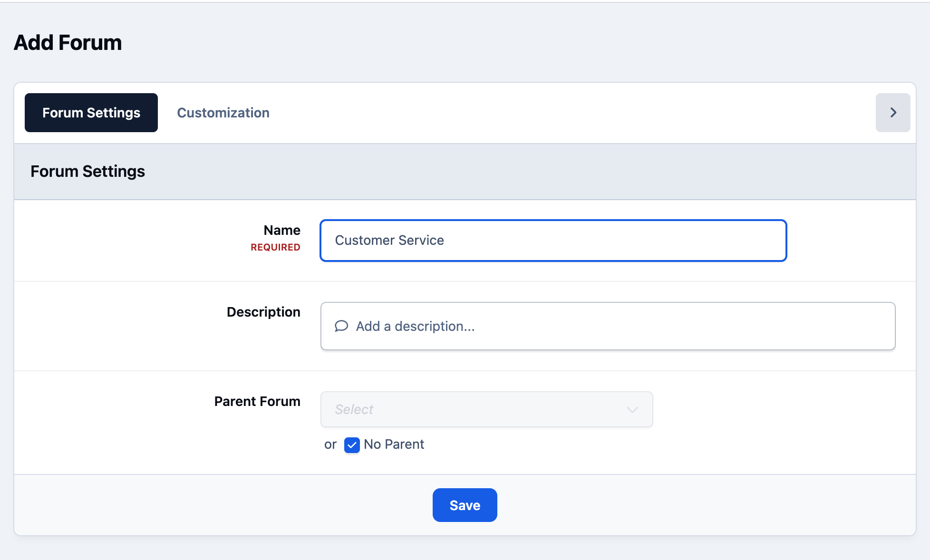Screen dimensions: 930x560
Task: Open the Customization tab
Action: (x=223, y=113)
